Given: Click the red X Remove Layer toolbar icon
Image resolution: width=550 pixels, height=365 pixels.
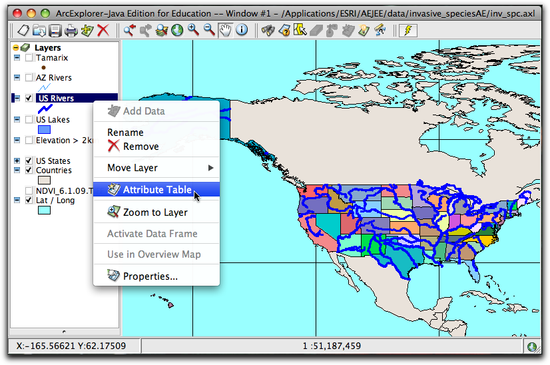Looking at the screenshot, I should click(x=103, y=30).
